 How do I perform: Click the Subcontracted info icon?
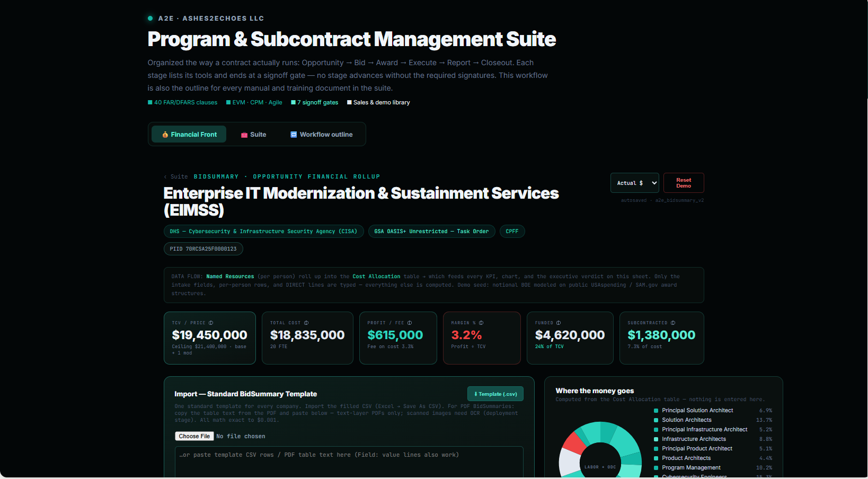pos(673,323)
